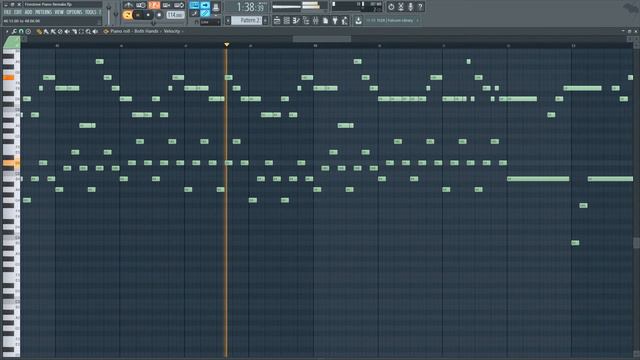
Task: Open the Browser tree view icon
Action: 306,20
